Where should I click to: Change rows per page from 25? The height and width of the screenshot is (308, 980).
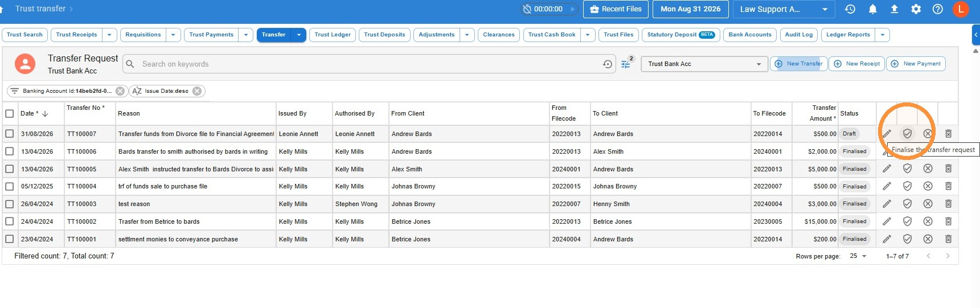(858, 256)
